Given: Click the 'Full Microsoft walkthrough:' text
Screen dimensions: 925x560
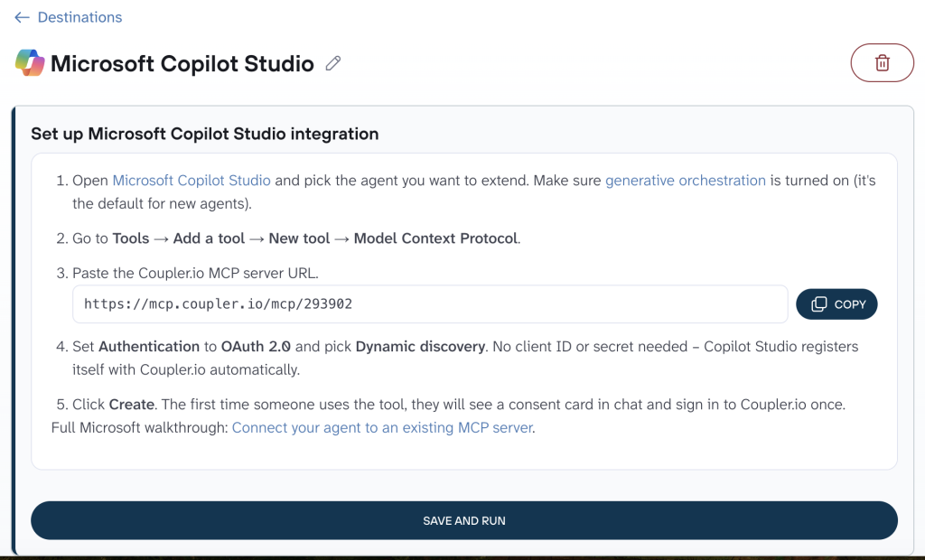Looking at the screenshot, I should 139,427.
